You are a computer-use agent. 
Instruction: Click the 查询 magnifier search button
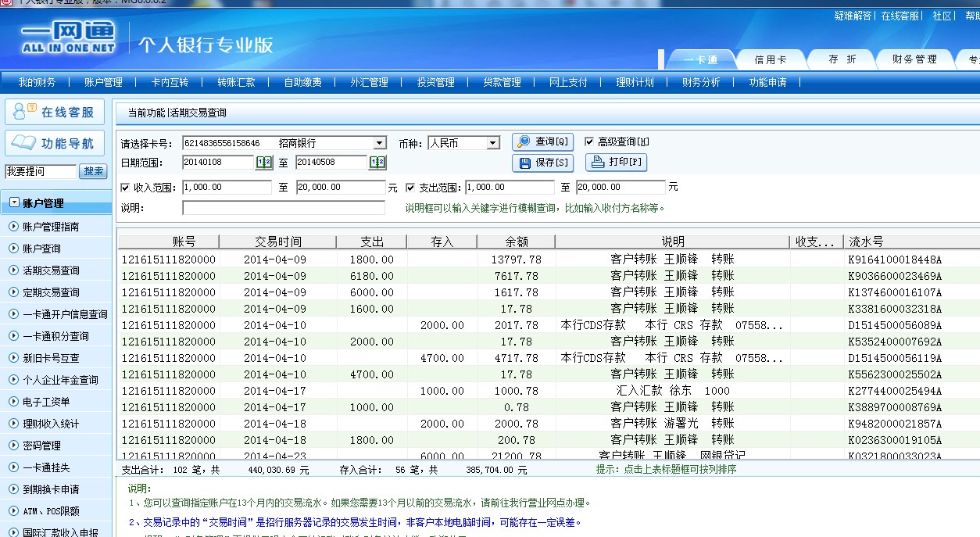[543, 142]
